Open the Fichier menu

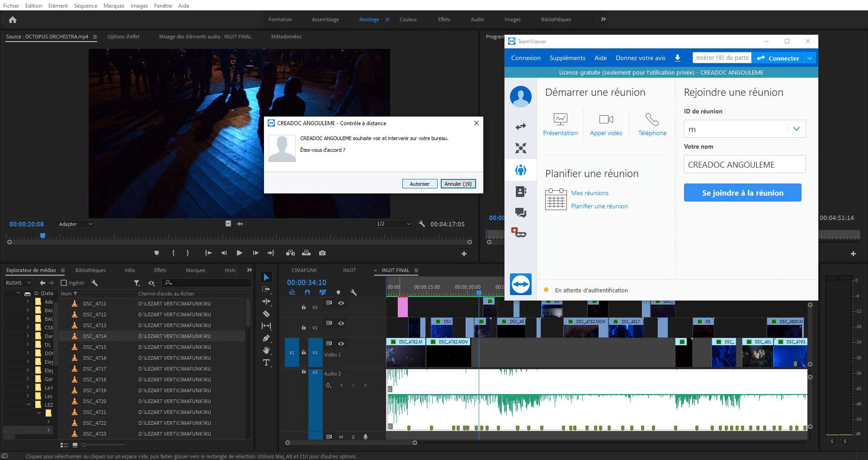tap(11, 6)
